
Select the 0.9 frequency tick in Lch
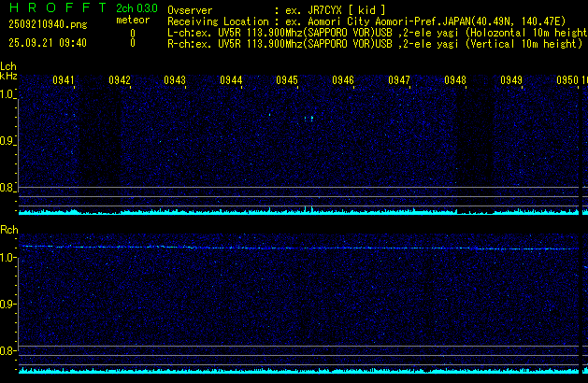coord(8,141)
